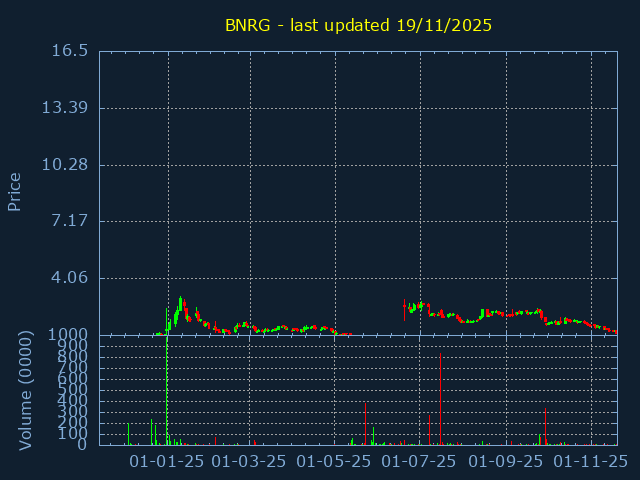Click the 01-09-25 date label
The height and width of the screenshot is (480, 640).
(x=506, y=461)
